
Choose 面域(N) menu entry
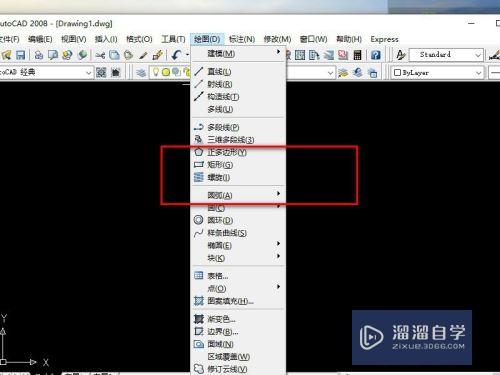pyautogui.click(x=238, y=344)
